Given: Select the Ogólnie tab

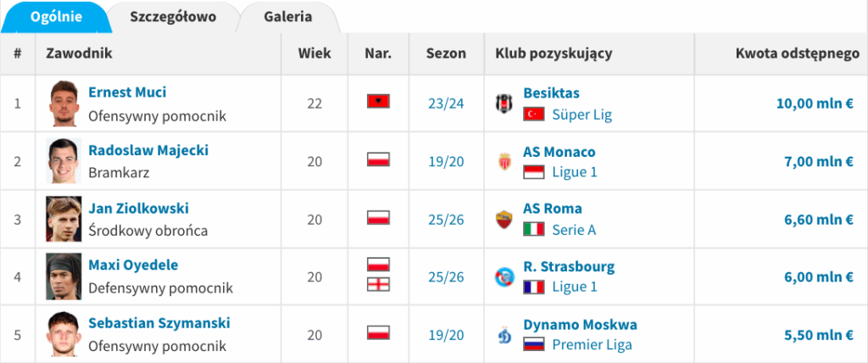Looking at the screenshot, I should click(x=56, y=17).
